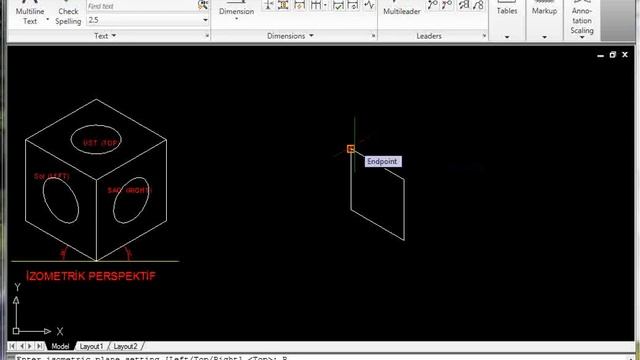Expand the Annotation Scaling panel dropdown
Viewport: 640px width, 360px height.
click(x=582, y=37)
